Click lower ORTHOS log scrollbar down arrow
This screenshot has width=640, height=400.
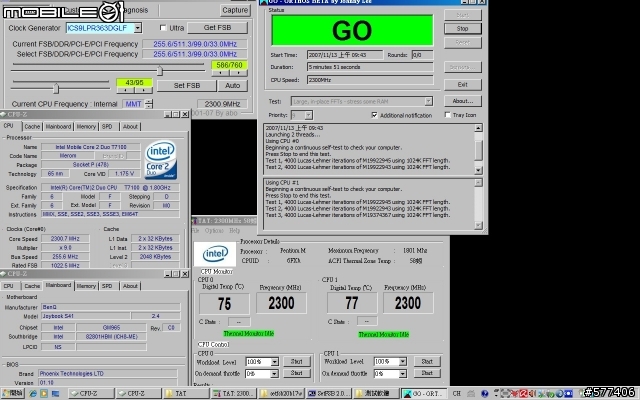(478, 225)
